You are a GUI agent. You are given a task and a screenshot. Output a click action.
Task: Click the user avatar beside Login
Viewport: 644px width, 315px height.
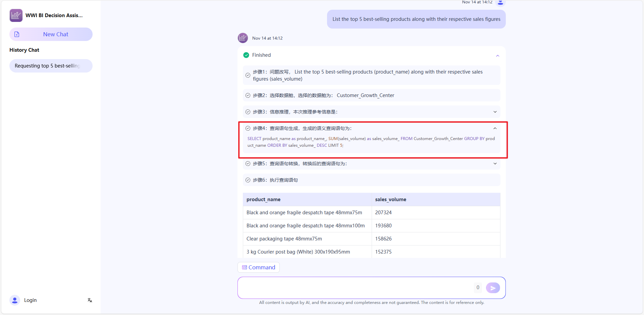click(14, 300)
